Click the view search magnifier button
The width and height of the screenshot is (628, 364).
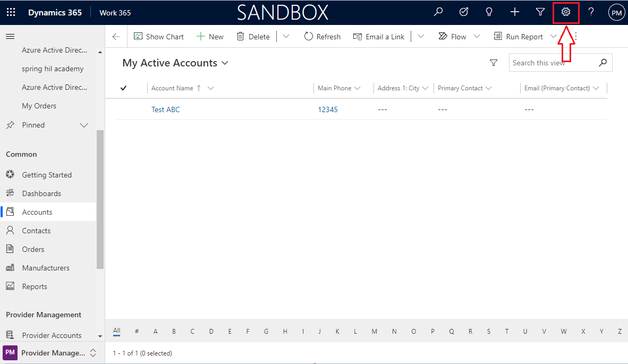(603, 63)
